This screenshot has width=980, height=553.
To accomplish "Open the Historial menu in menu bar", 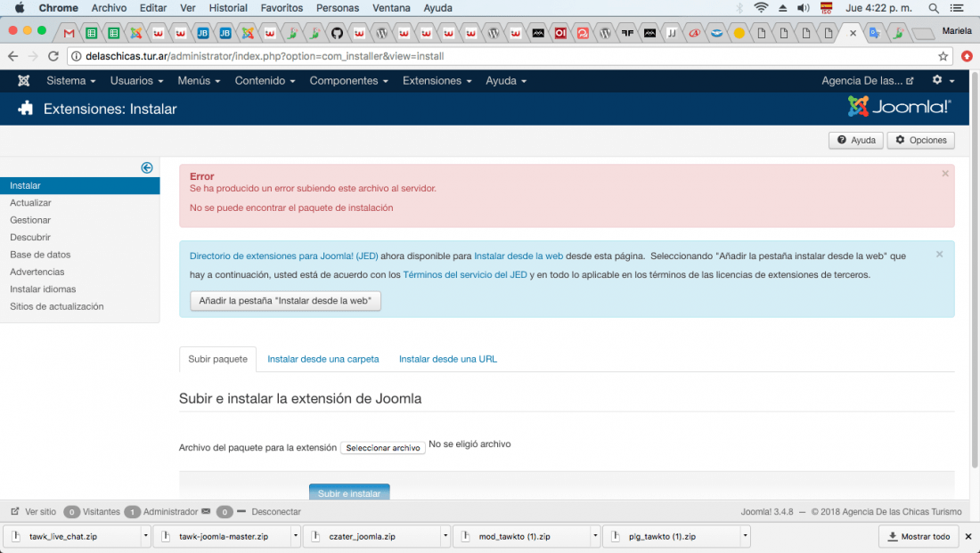I will [x=227, y=8].
